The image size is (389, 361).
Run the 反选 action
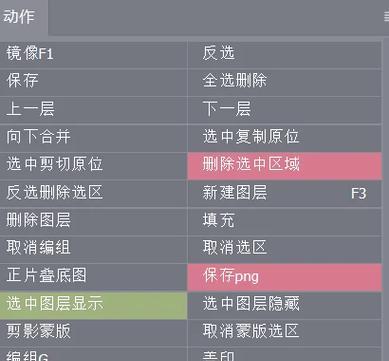click(x=284, y=55)
